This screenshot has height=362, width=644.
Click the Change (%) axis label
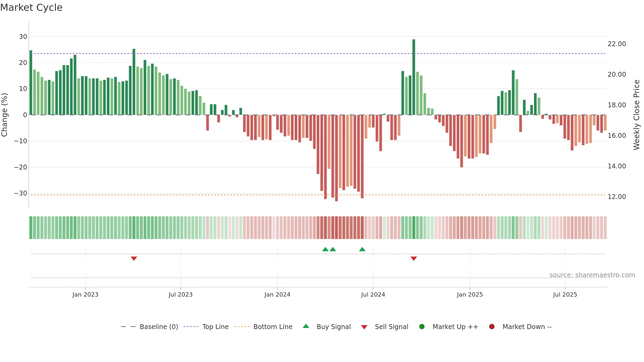[x=4, y=115]
